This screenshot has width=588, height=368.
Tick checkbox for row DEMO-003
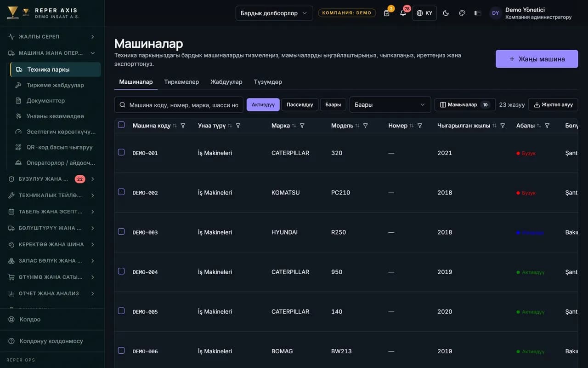pos(121,231)
